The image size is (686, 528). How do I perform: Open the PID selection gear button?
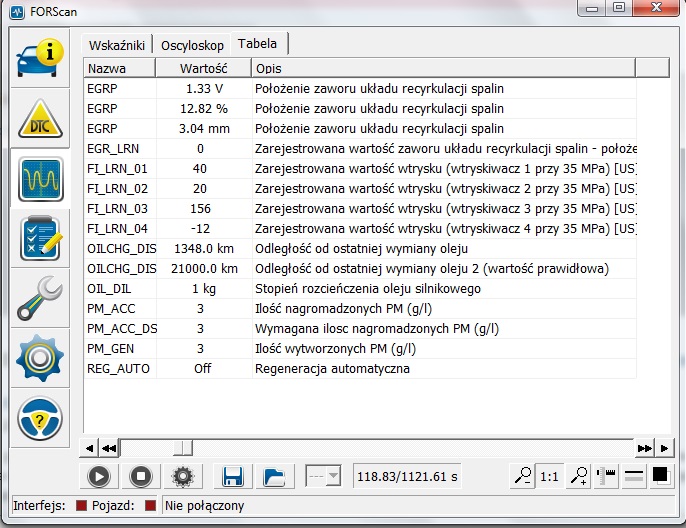pyautogui.click(x=184, y=477)
